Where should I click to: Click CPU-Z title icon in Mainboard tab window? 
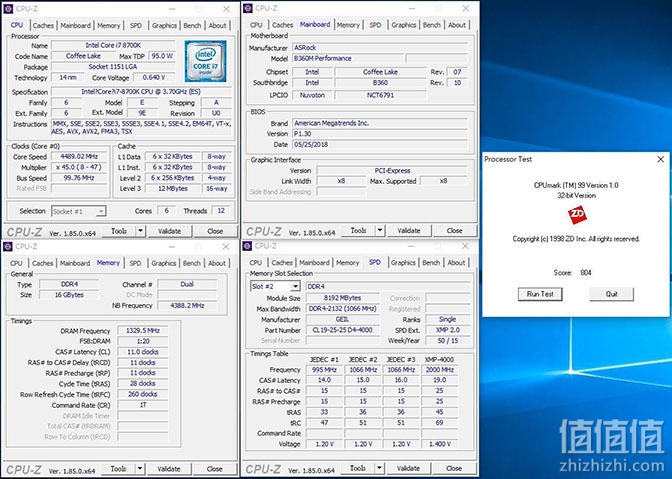click(247, 8)
